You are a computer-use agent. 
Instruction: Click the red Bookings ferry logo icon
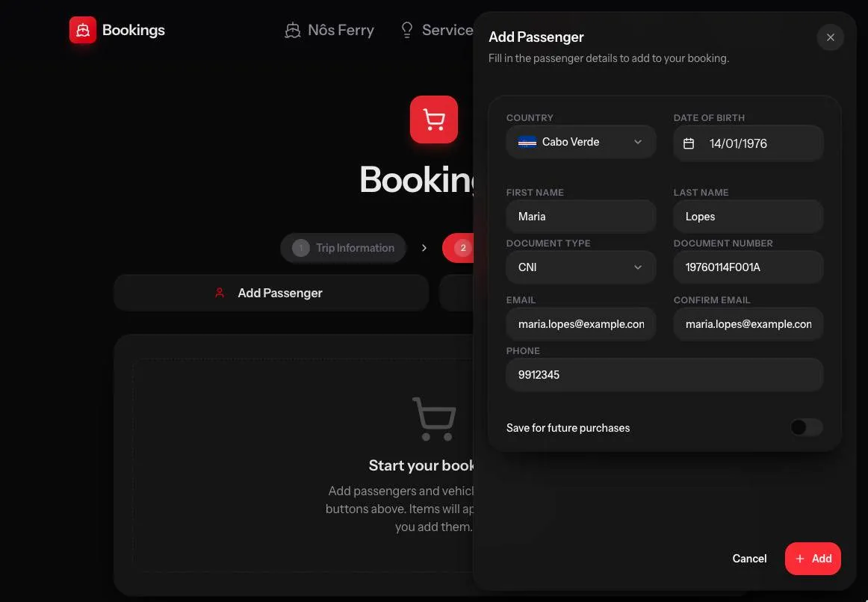(x=82, y=30)
